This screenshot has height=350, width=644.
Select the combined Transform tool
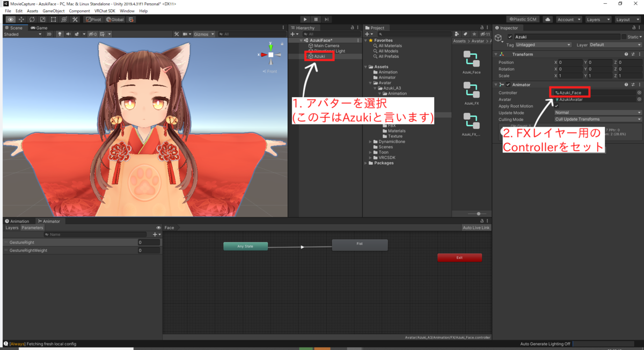coord(64,19)
